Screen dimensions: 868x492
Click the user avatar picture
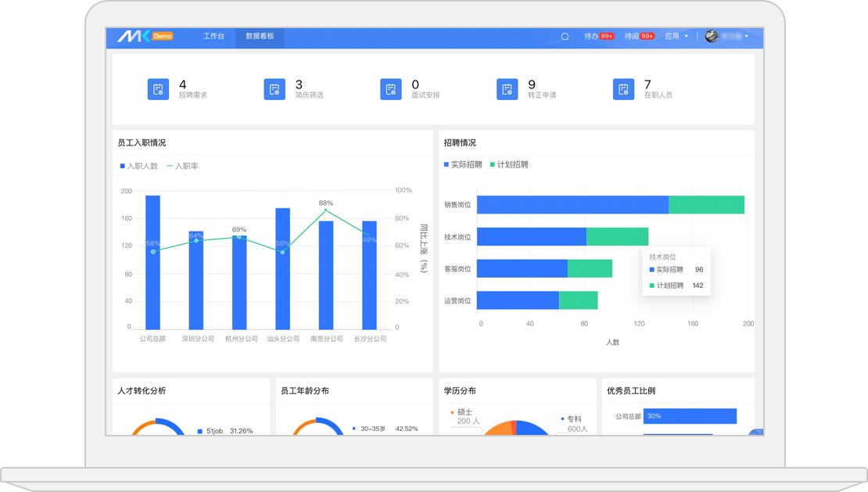click(712, 37)
